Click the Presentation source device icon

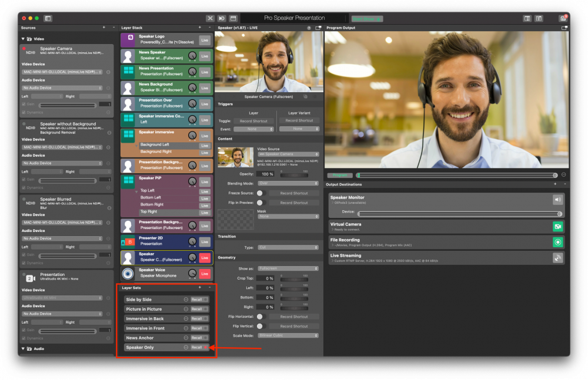(x=30, y=278)
